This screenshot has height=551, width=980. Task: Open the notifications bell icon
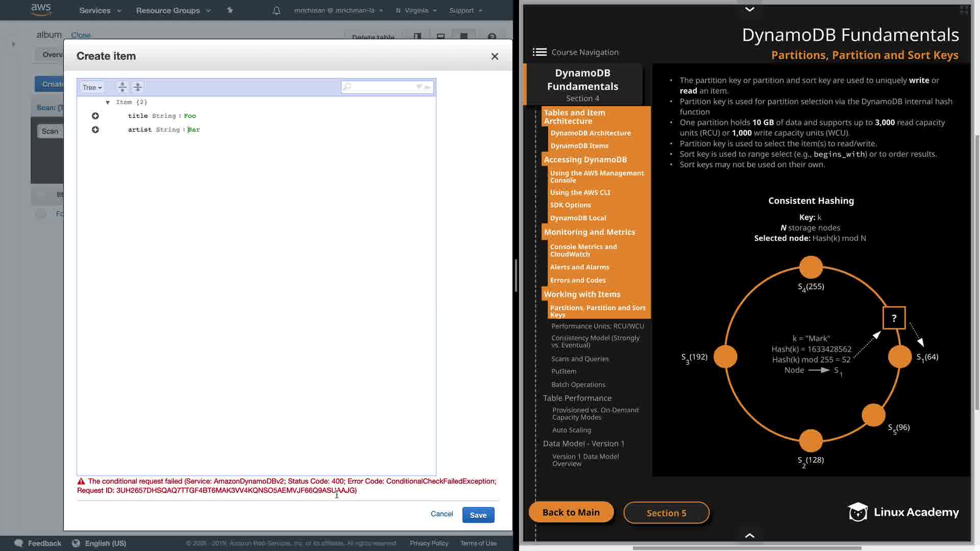tap(277, 10)
